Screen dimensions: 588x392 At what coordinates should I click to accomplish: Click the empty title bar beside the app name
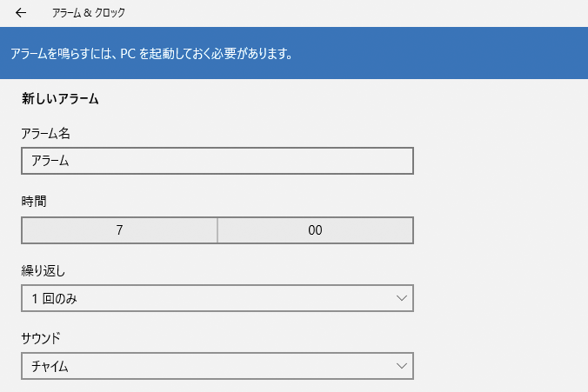(x=357, y=13)
